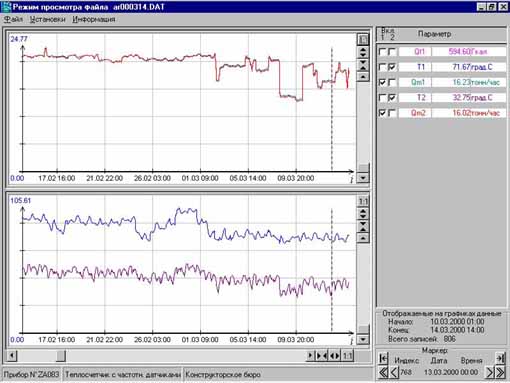Viewport: 510px width, 383px height.
Task: Reset time axis scale to 1:1
Action: [347, 356]
